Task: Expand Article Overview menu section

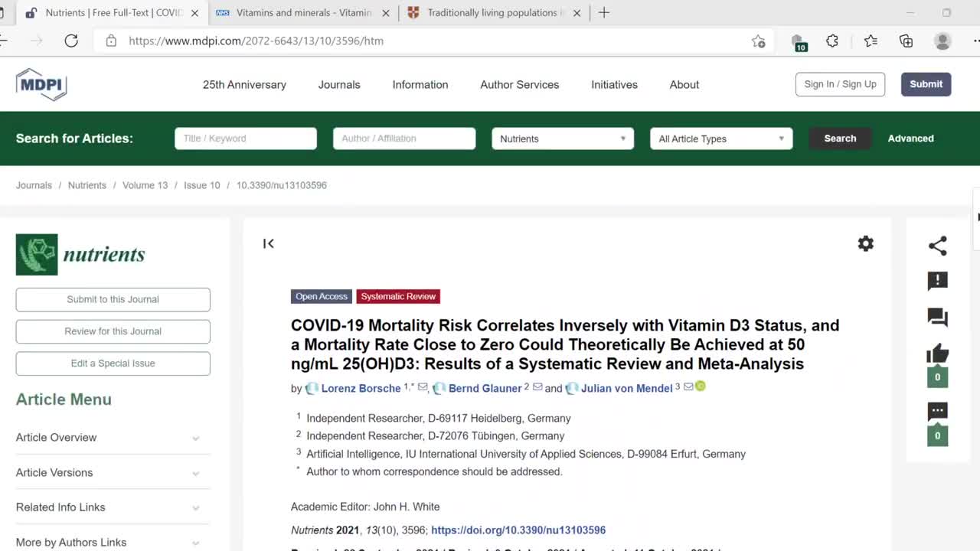Action: 113,438
